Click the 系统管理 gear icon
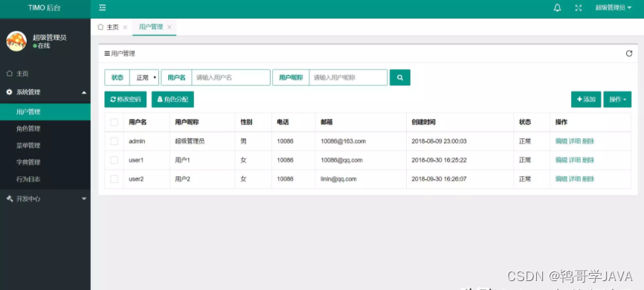The width and height of the screenshot is (644, 290). point(10,92)
